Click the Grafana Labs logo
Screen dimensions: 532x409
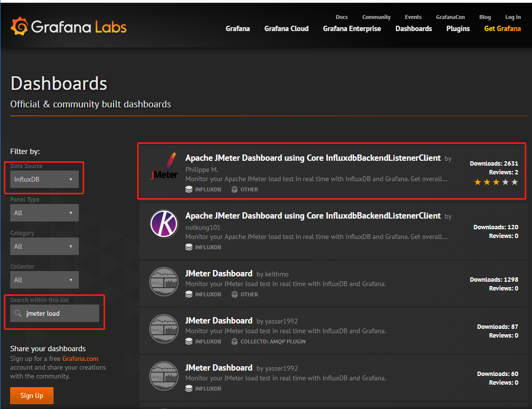pyautogui.click(x=69, y=26)
